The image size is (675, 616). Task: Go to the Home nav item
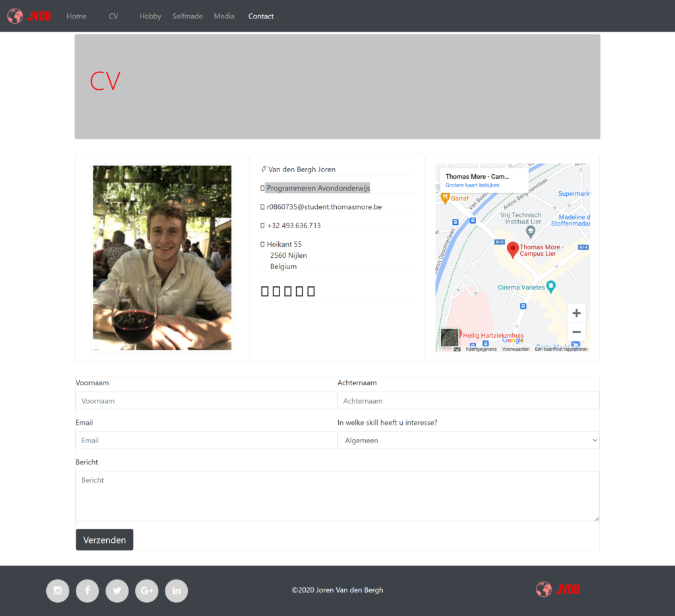point(76,16)
